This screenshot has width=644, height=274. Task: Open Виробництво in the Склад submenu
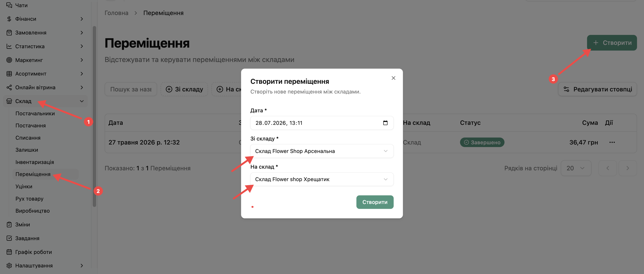pos(33,211)
